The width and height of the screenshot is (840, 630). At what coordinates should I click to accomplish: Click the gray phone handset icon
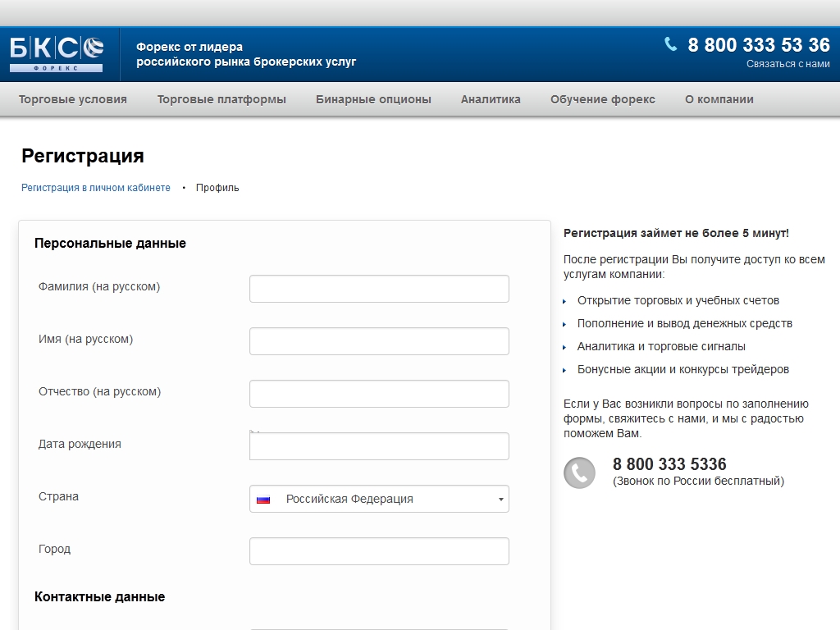[579, 472]
